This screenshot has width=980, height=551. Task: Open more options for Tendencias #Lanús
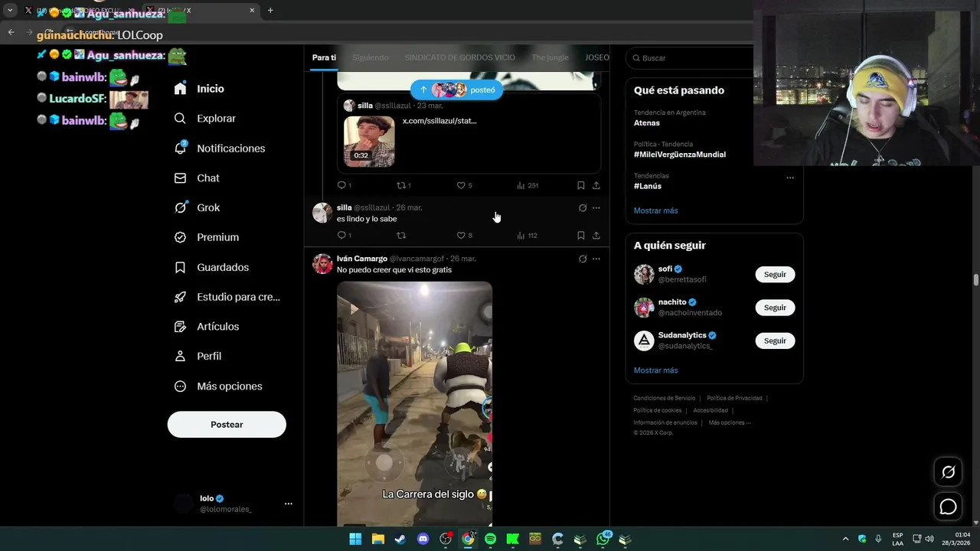click(790, 178)
